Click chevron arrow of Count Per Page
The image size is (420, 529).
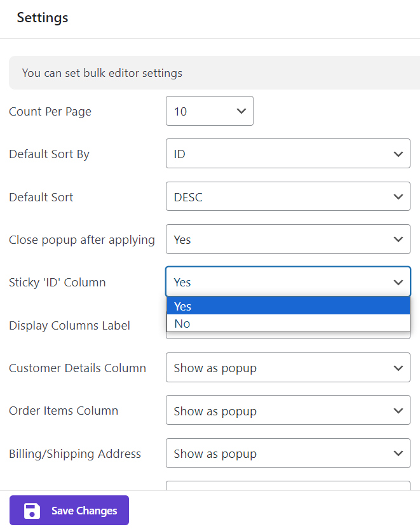click(241, 111)
